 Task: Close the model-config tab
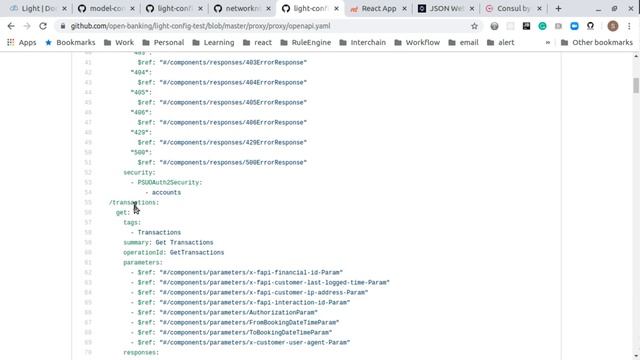click(132, 9)
